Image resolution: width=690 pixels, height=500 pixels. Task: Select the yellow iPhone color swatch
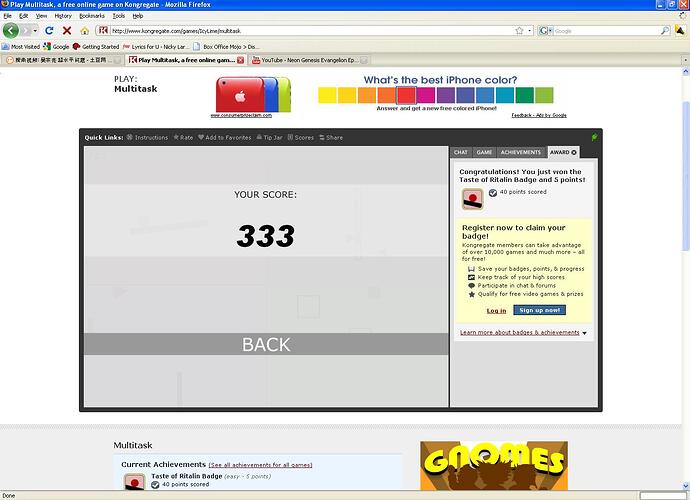pyautogui.click(x=327, y=95)
